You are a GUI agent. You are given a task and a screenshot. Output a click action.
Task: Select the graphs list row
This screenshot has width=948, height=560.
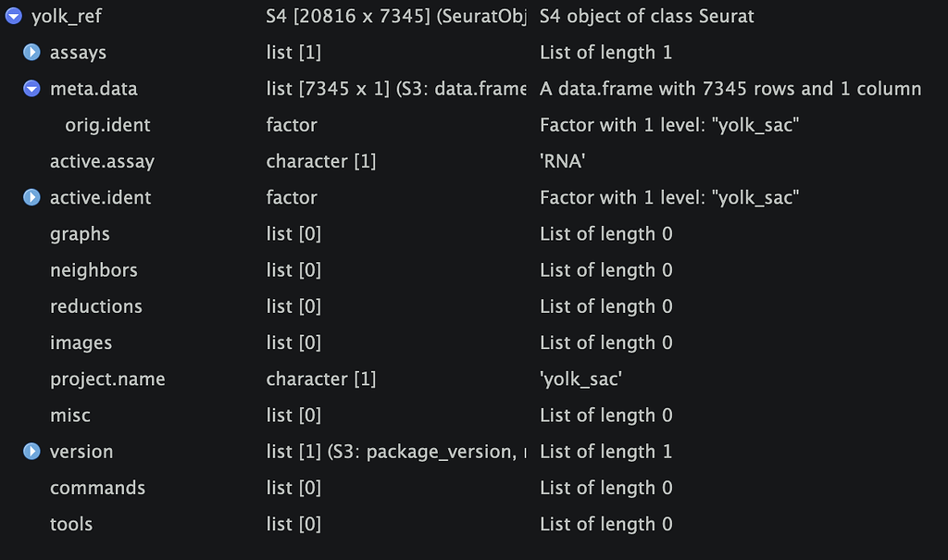pos(474,234)
